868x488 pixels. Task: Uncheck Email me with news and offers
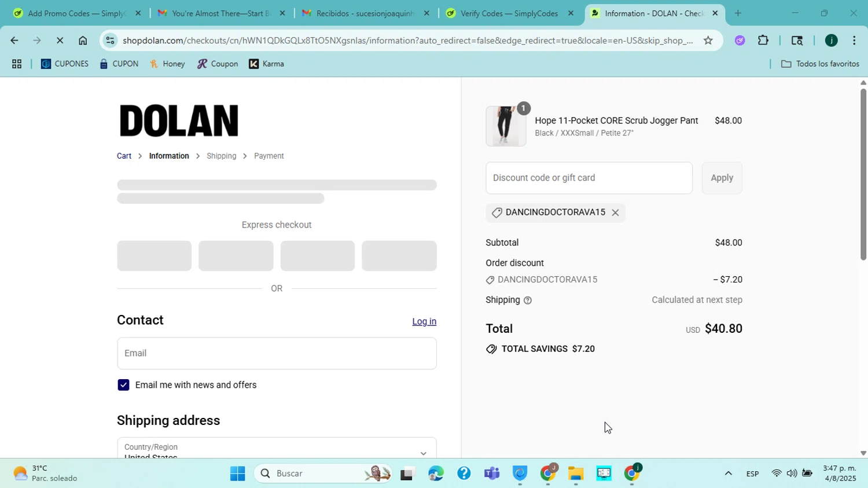coord(123,386)
